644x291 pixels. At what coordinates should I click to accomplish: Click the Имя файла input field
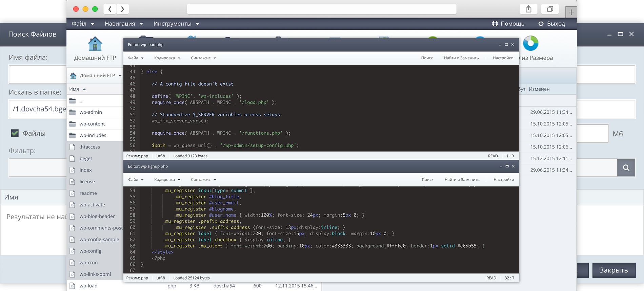(37, 74)
